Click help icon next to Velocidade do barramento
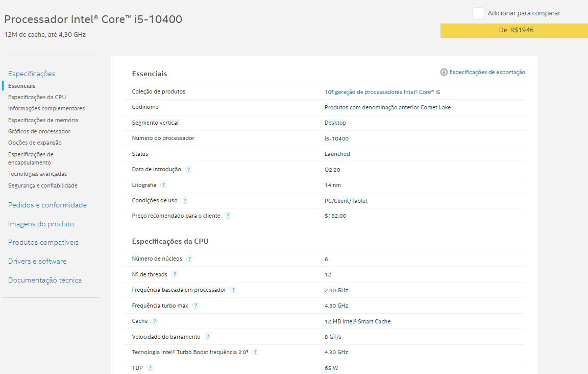This screenshot has height=374, width=588. coord(208,337)
